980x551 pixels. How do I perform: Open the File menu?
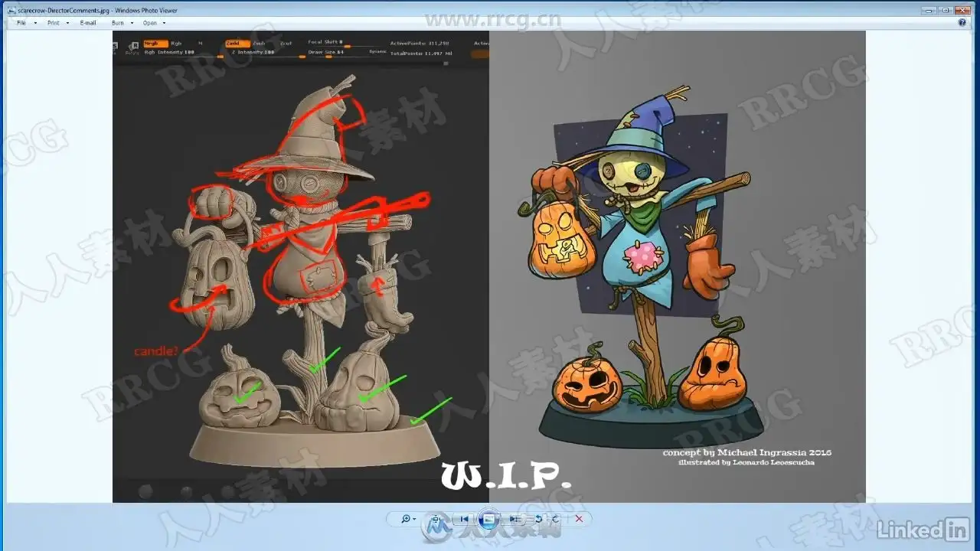click(27, 23)
